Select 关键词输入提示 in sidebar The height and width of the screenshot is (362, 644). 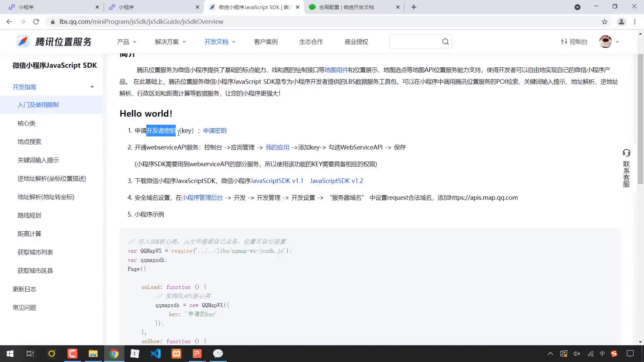pos(38,160)
